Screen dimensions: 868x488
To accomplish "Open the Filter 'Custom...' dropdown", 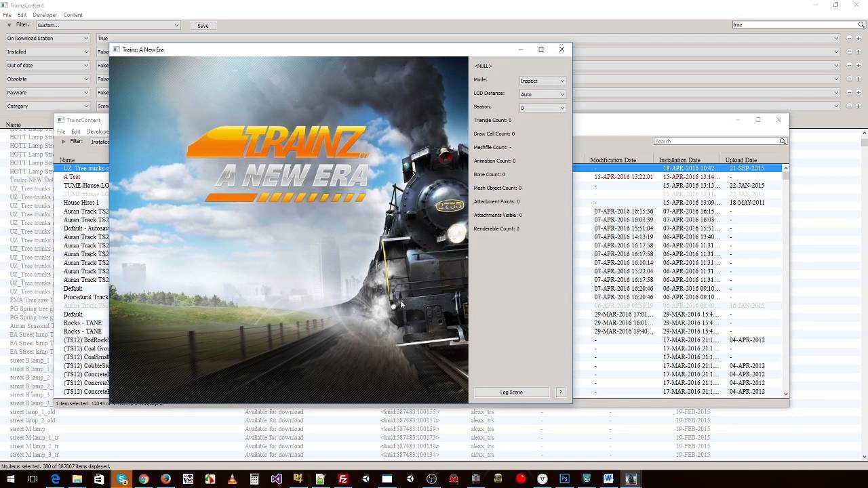I will pyautogui.click(x=108, y=25).
